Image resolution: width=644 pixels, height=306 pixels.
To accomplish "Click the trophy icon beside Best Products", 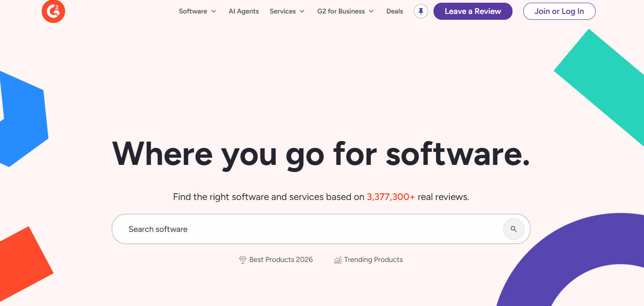I will tap(243, 260).
